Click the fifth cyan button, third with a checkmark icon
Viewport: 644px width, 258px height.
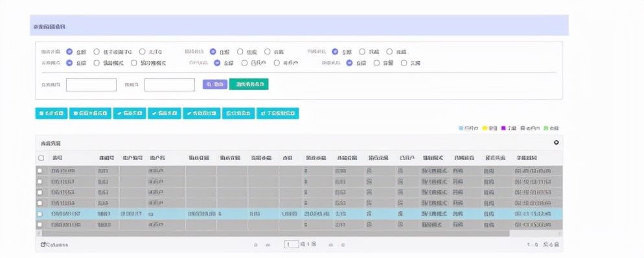pyautogui.click(x=201, y=113)
